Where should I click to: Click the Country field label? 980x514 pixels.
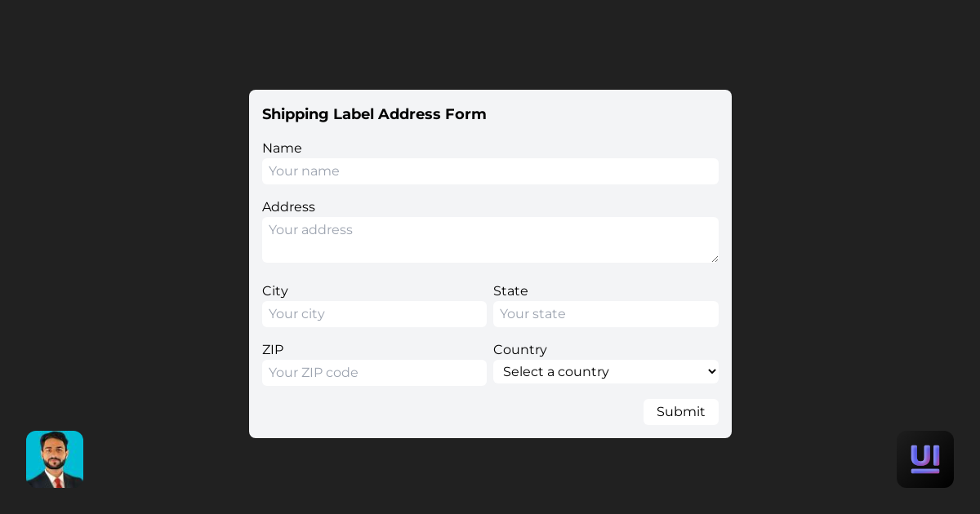click(519, 349)
